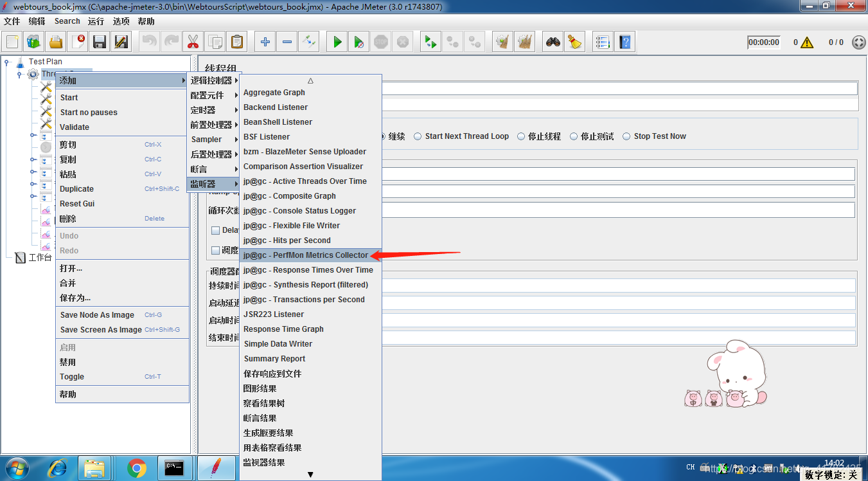Expand the Sampler submenu
The width and height of the screenshot is (868, 481).
(x=214, y=140)
